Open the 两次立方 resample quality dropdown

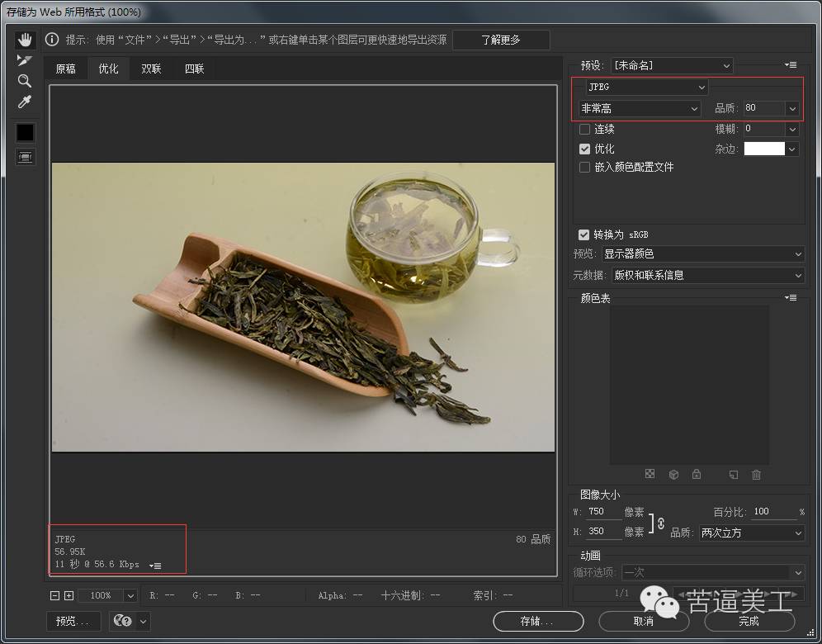pyautogui.click(x=752, y=533)
